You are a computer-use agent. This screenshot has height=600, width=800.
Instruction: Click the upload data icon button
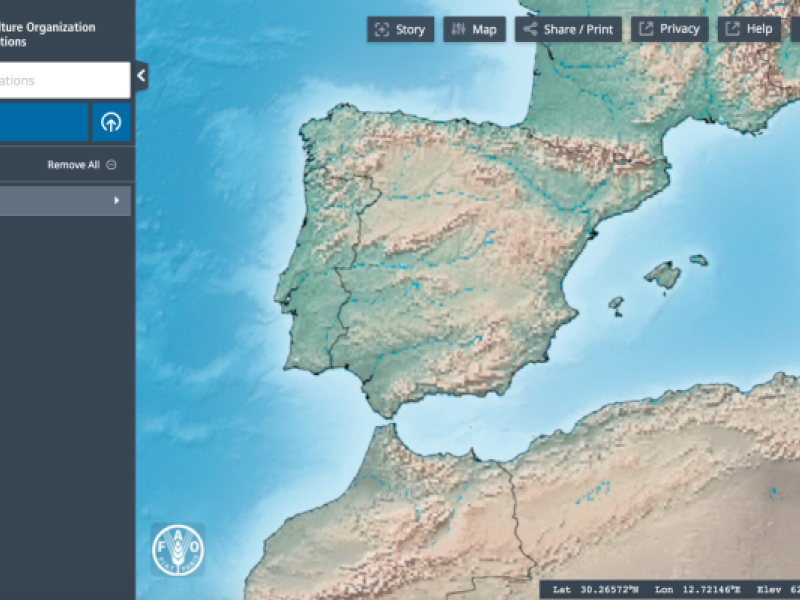tap(111, 122)
